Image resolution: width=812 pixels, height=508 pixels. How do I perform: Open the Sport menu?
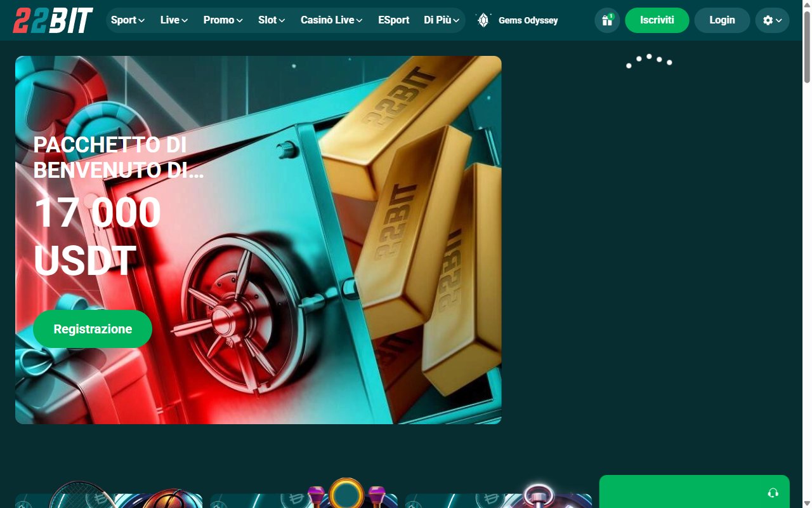click(x=128, y=20)
